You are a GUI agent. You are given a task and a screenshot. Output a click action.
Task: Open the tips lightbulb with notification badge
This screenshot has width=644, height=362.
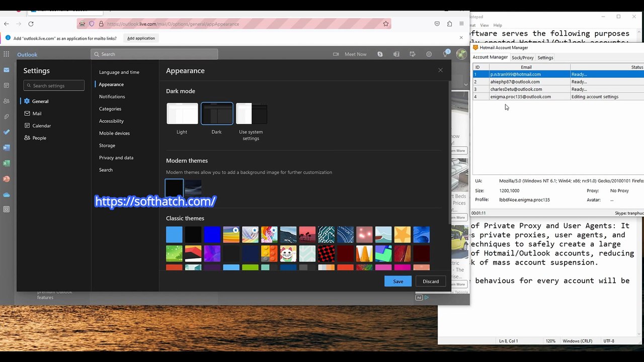(x=446, y=54)
